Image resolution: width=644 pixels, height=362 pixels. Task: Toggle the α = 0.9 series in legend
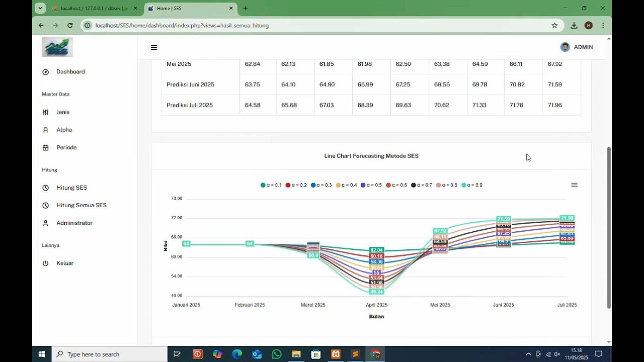point(472,185)
